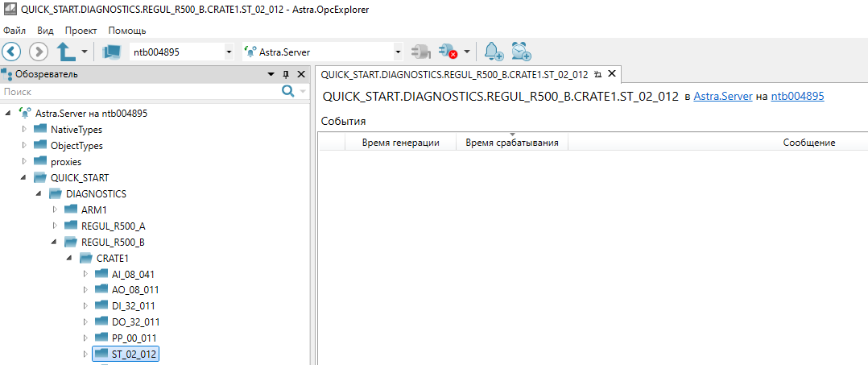
Task: Open the Вид menu
Action: pyautogui.click(x=45, y=30)
